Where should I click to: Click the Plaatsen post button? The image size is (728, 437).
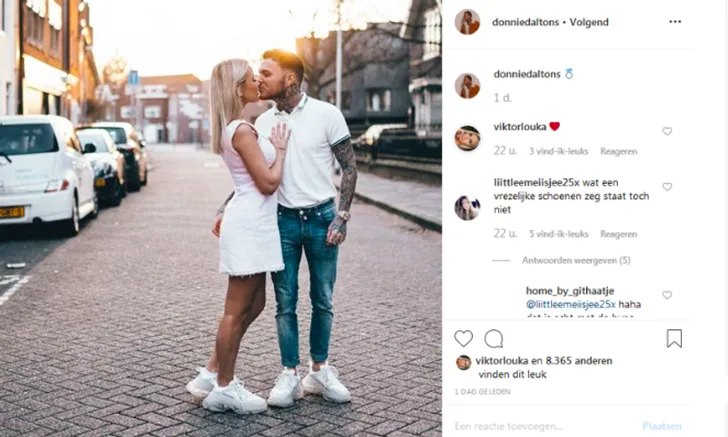662,426
